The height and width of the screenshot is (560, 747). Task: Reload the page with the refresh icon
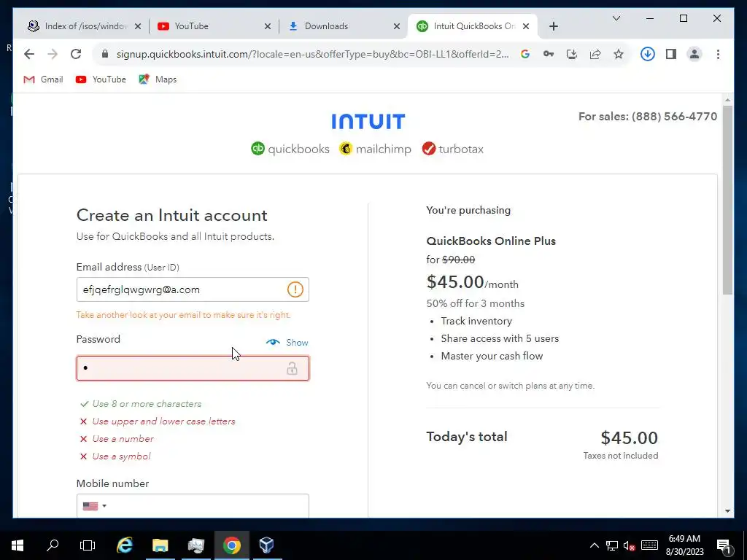tap(76, 54)
